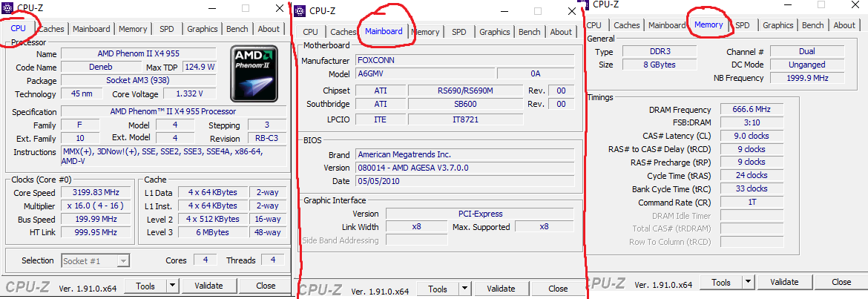Switch to Graphics tab in right window
Image resolution: width=868 pixels, height=299 pixels.
pos(777,25)
